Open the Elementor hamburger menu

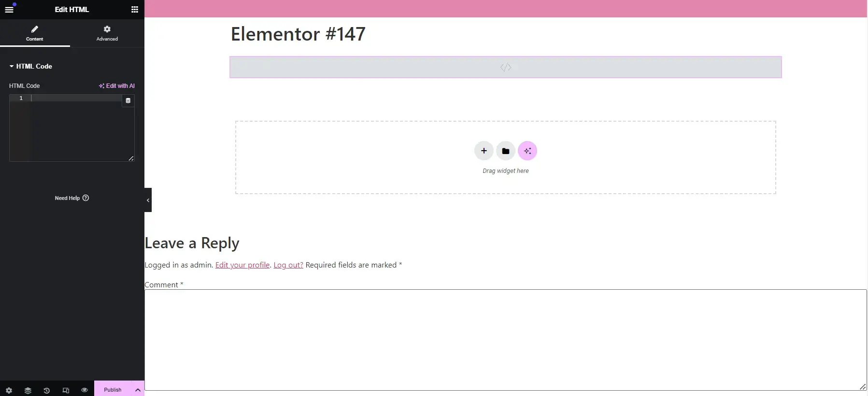pyautogui.click(x=9, y=10)
